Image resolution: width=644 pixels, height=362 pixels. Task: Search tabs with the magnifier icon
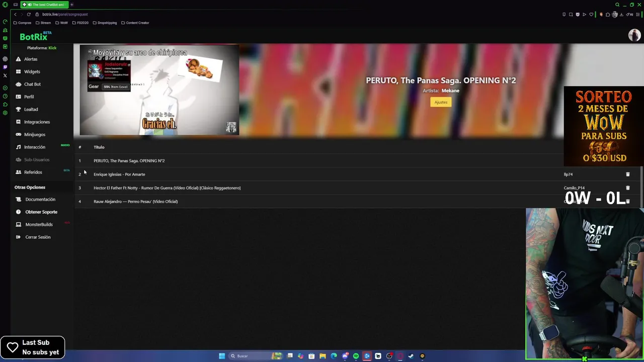click(x=617, y=5)
